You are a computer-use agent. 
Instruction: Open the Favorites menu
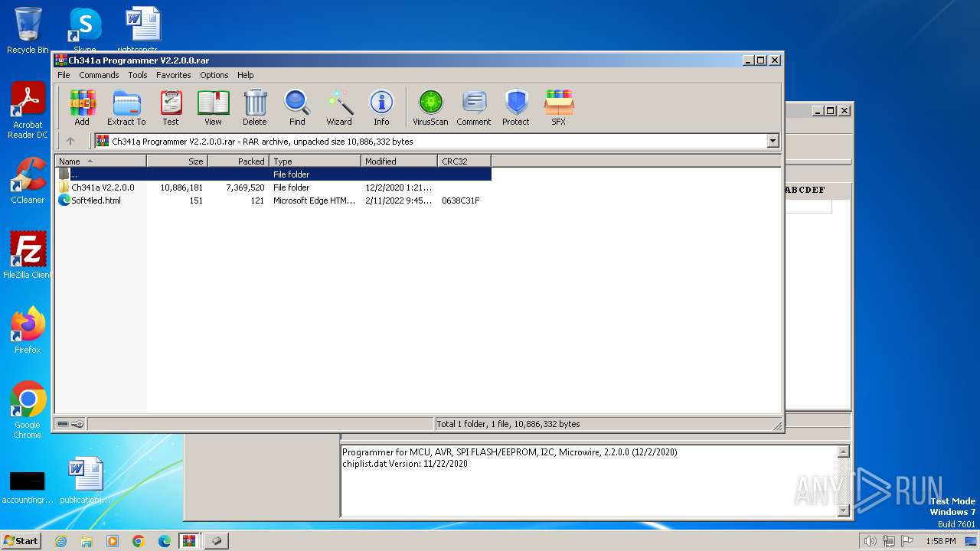tap(174, 75)
